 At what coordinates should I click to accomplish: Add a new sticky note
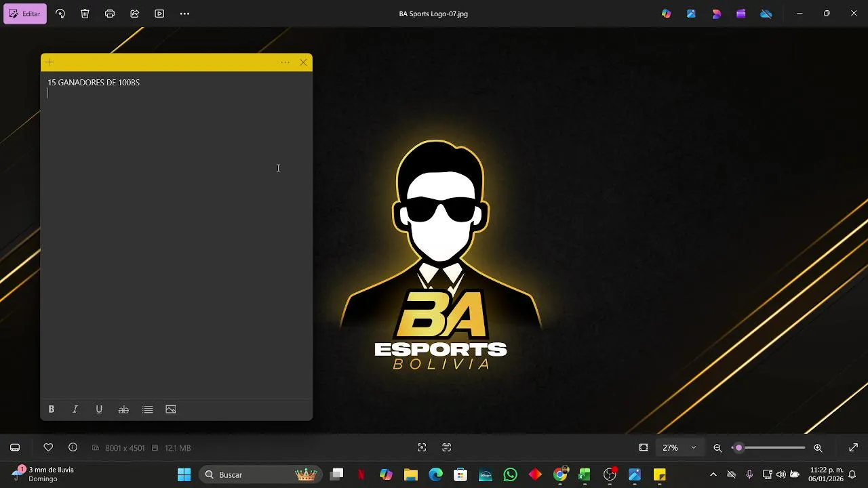pyautogui.click(x=50, y=62)
